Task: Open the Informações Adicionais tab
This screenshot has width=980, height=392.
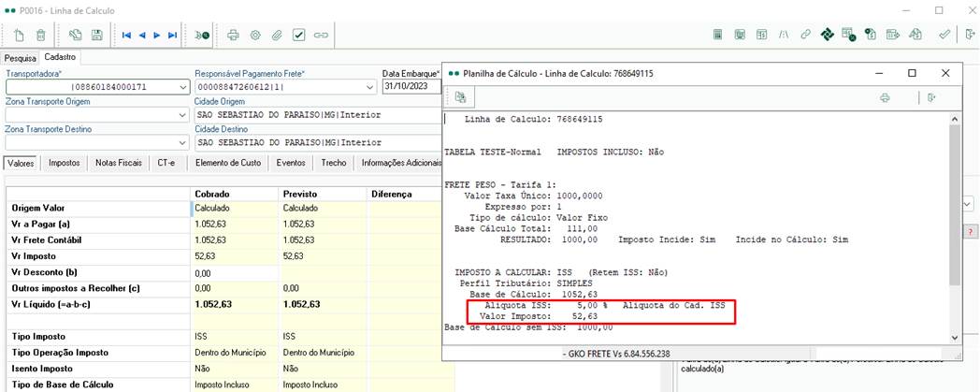Action: click(400, 163)
